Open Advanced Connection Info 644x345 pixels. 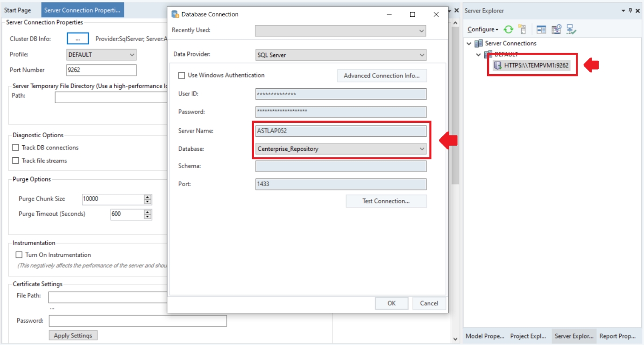(x=382, y=76)
